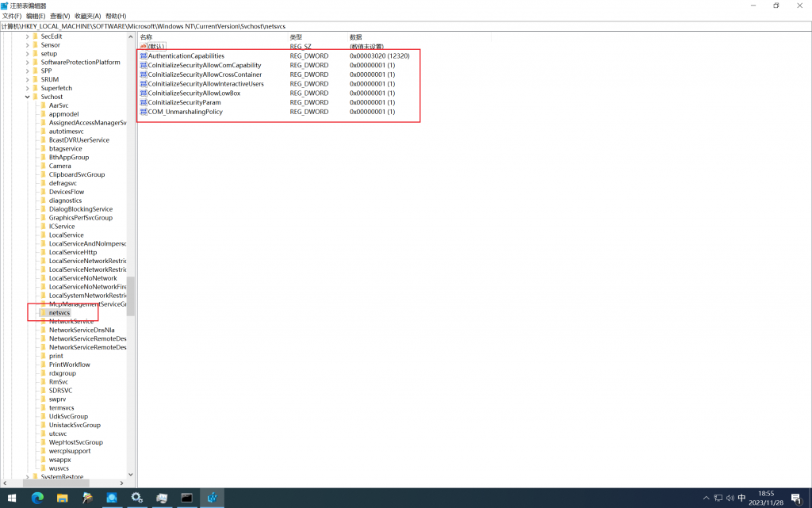Select the wercplsupport key
Screen dimensions: 812x508
tap(70, 451)
